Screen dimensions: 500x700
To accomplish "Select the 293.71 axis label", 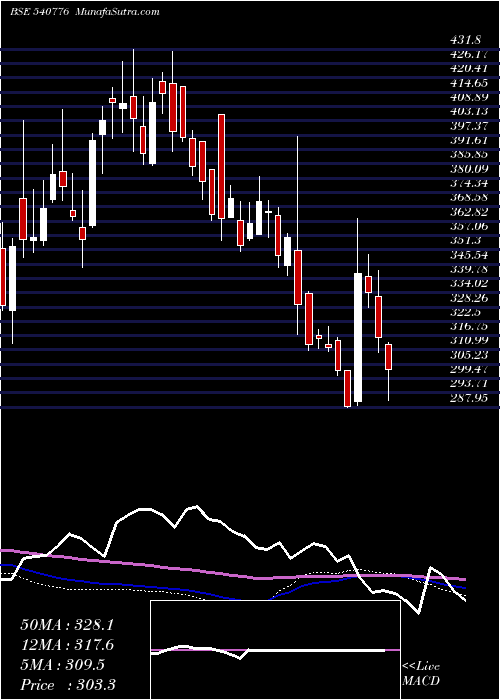I will [x=469, y=383].
